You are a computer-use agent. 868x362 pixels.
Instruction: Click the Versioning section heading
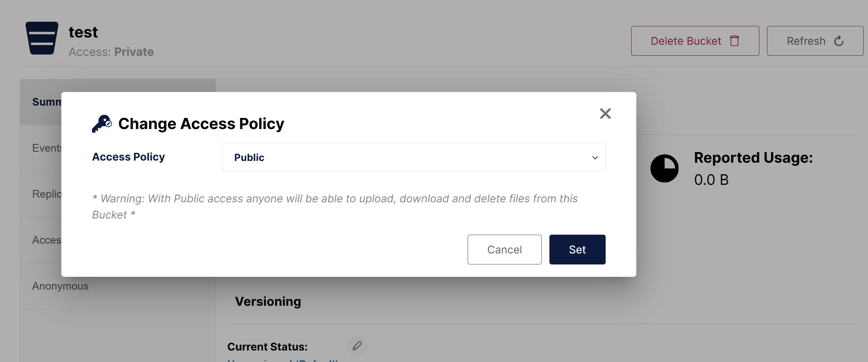tap(268, 302)
